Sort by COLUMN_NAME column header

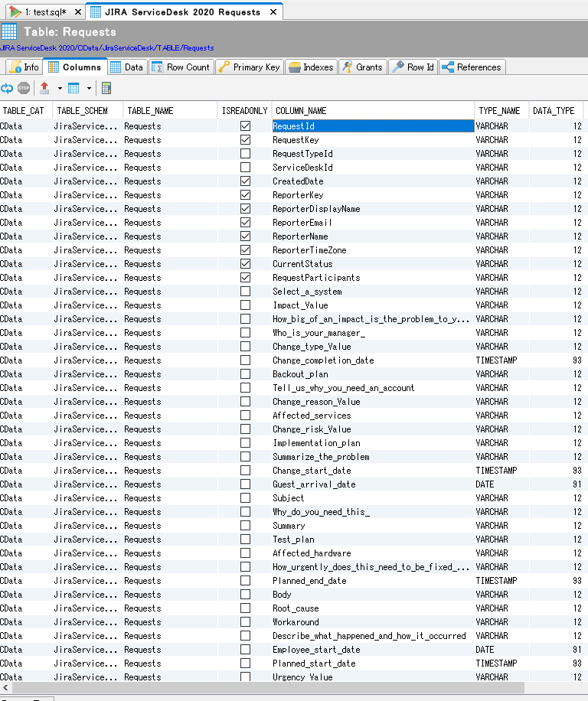(301, 111)
